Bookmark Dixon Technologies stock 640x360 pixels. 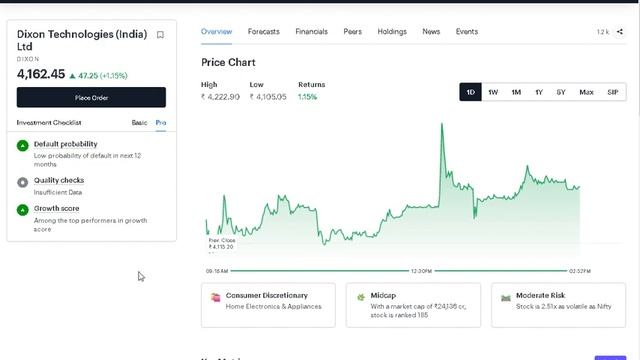point(160,35)
